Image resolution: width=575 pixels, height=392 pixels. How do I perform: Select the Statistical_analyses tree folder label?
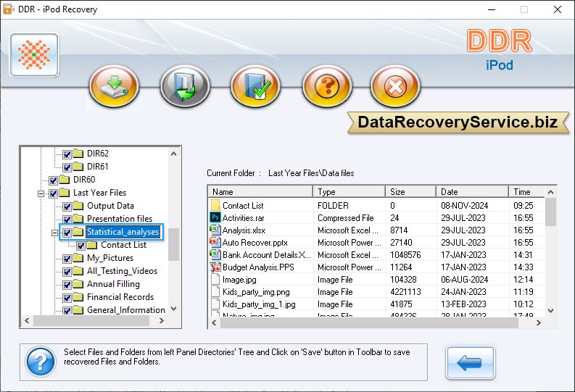click(123, 232)
